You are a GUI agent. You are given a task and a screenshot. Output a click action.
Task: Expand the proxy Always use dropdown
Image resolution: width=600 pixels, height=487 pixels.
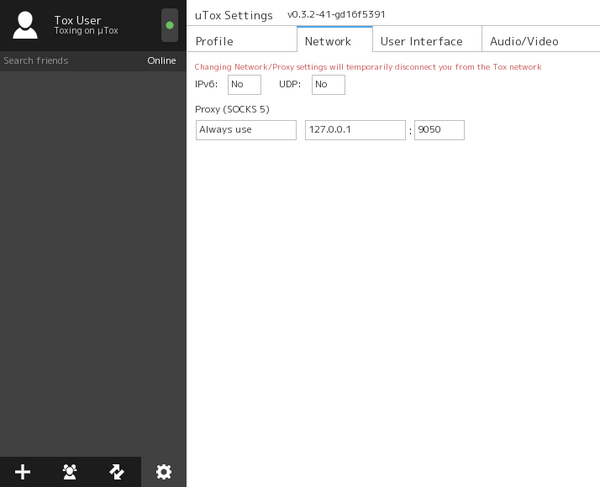[246, 130]
